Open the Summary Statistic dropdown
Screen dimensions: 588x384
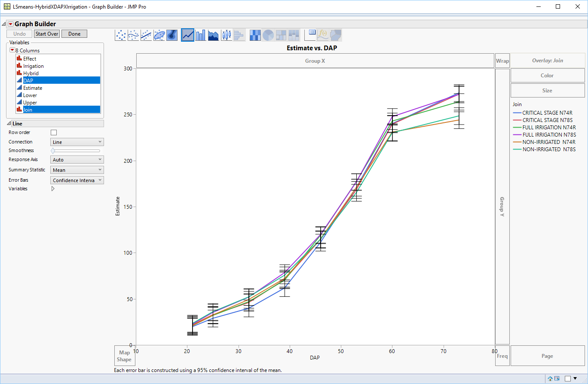[77, 170]
